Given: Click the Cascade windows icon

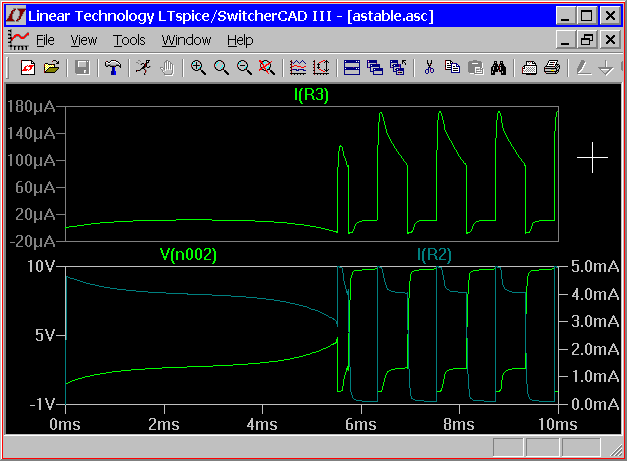Looking at the screenshot, I should [375, 68].
